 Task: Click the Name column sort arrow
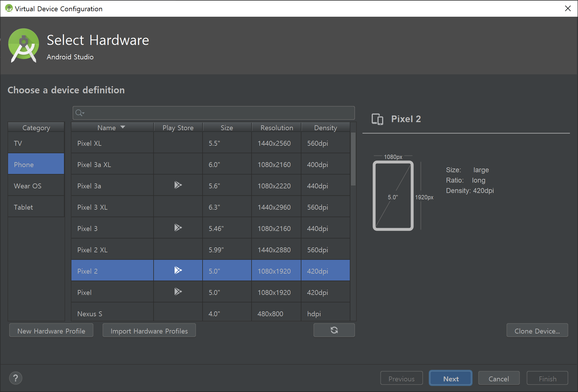123,127
